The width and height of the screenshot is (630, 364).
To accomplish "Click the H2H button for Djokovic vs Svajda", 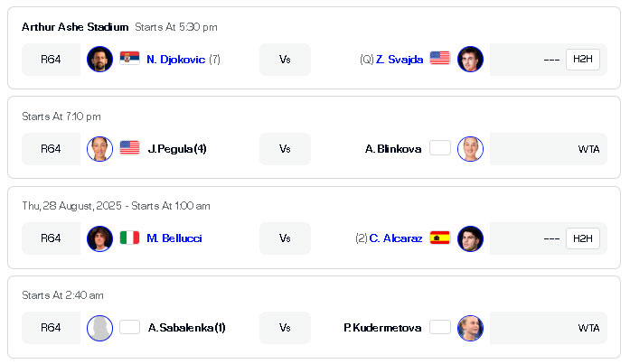I will click(583, 60).
